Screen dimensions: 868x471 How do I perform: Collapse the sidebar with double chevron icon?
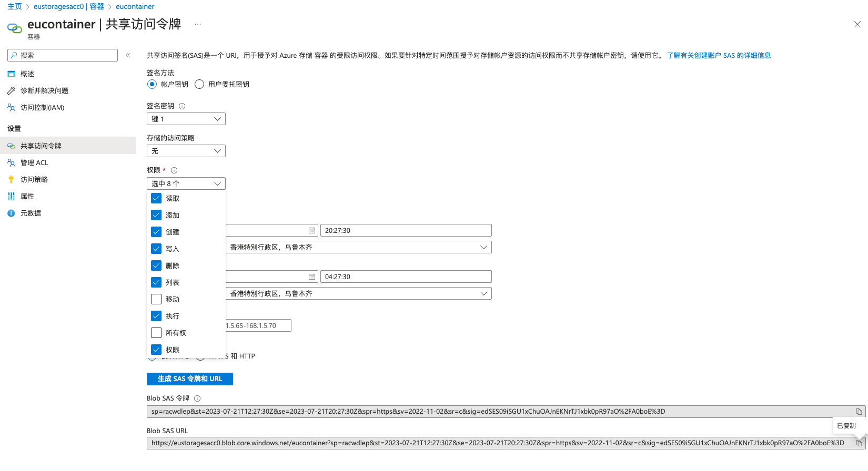pos(128,55)
